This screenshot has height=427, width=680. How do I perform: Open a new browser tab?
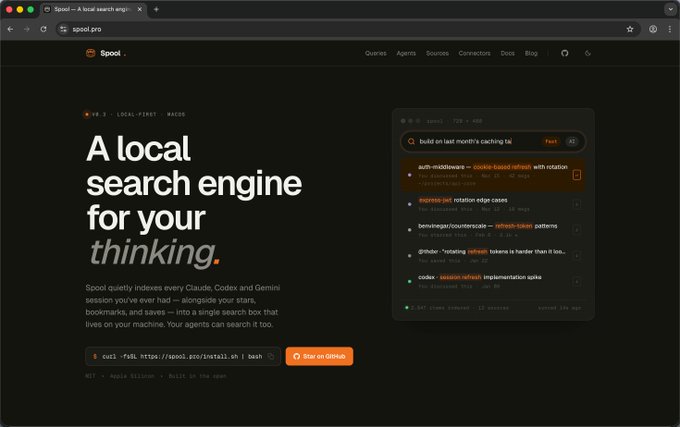156,9
